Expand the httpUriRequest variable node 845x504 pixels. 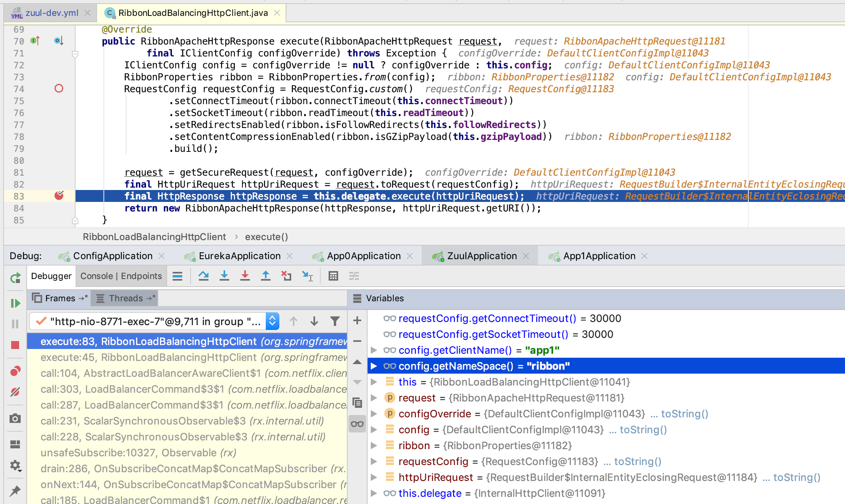pyautogui.click(x=374, y=477)
